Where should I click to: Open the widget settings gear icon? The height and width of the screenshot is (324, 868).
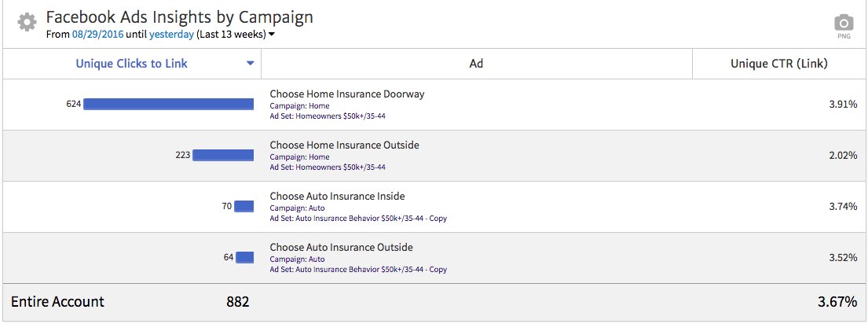(27, 22)
